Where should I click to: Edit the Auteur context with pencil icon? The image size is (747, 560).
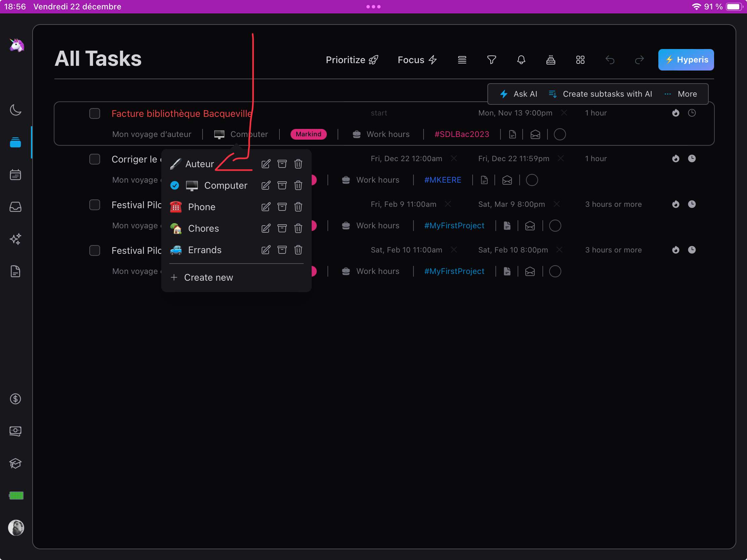click(x=266, y=164)
